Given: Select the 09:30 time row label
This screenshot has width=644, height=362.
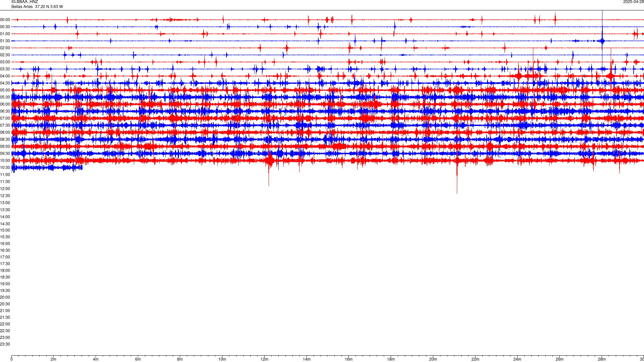Looking at the screenshot, I should (5, 154).
